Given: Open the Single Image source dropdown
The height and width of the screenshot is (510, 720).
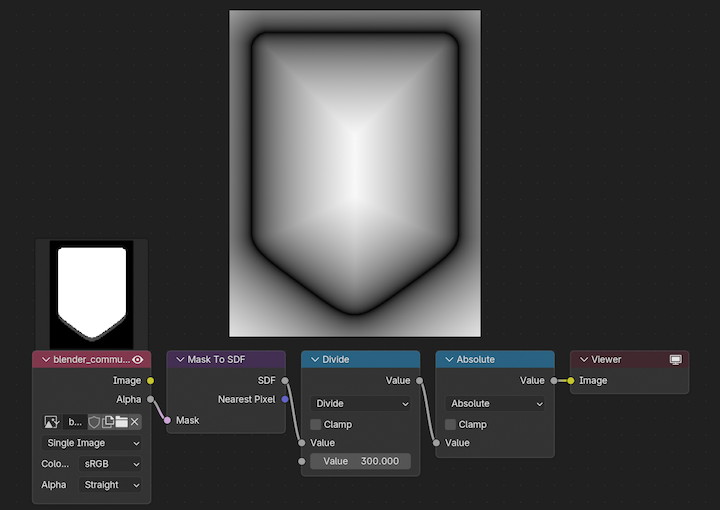Looking at the screenshot, I should pos(92,443).
